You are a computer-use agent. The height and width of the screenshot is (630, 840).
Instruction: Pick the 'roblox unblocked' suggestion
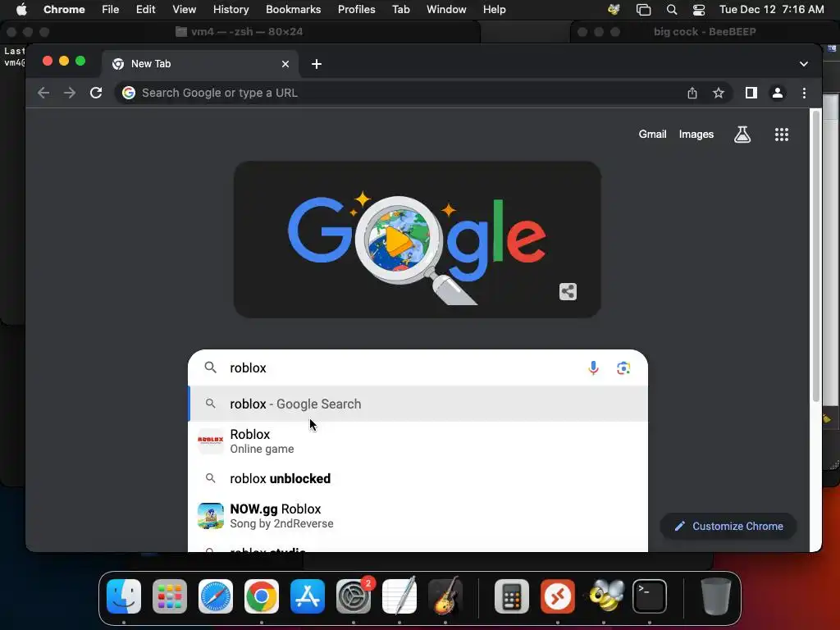[418, 478]
